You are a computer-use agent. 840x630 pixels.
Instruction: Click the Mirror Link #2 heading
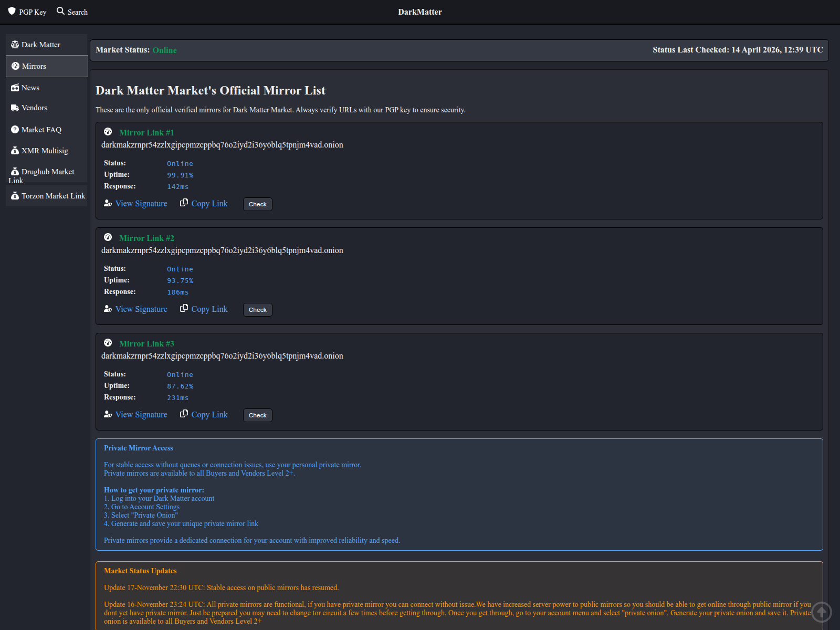146,238
